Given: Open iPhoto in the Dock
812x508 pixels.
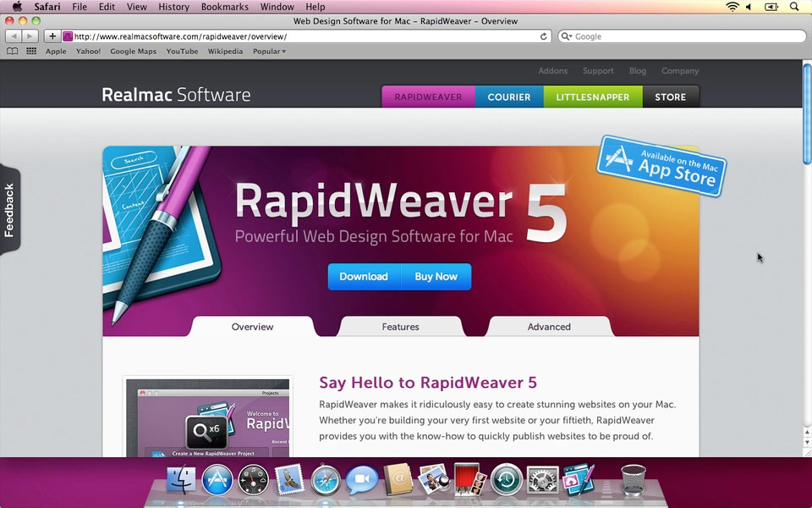Looking at the screenshot, I should coord(434,479).
